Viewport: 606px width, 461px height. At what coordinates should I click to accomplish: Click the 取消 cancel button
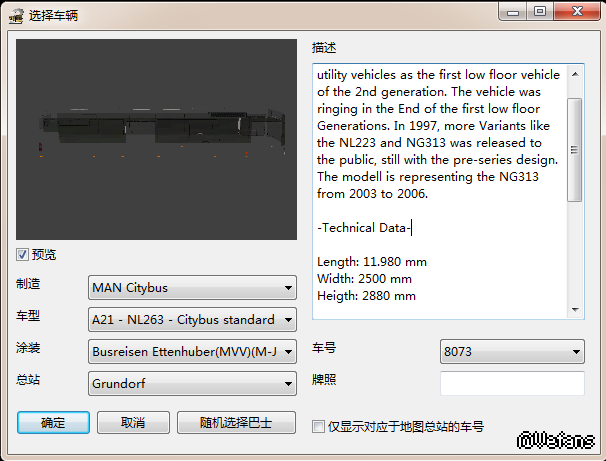[133, 422]
